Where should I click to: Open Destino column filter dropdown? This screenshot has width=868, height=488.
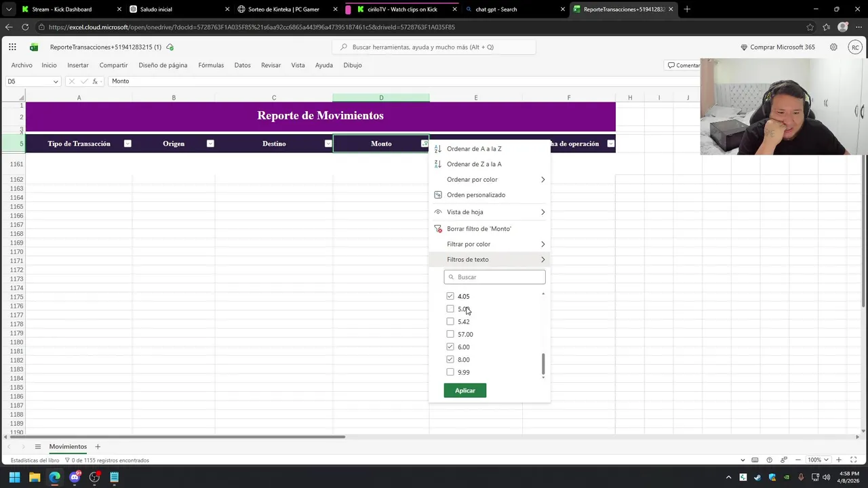click(x=328, y=144)
